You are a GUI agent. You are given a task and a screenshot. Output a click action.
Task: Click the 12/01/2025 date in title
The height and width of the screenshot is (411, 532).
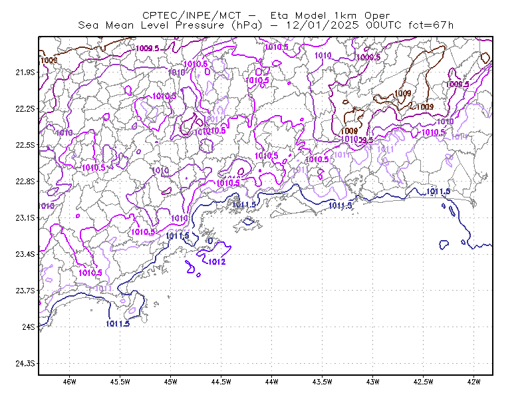pos(323,25)
